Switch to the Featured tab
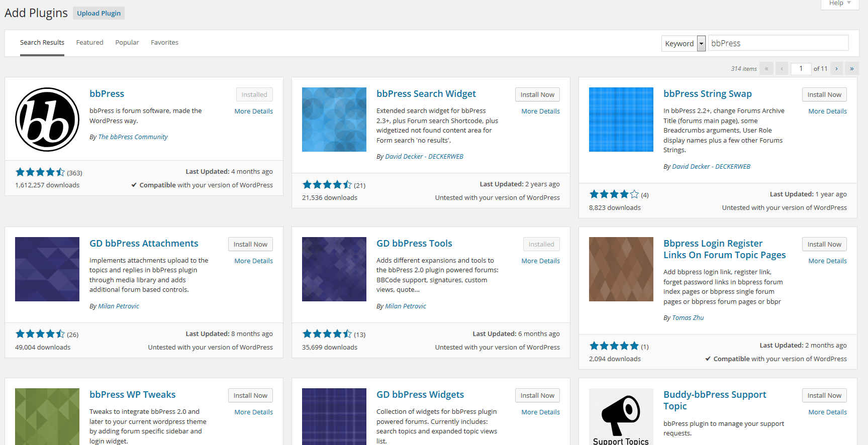The height and width of the screenshot is (445, 868). pos(89,43)
